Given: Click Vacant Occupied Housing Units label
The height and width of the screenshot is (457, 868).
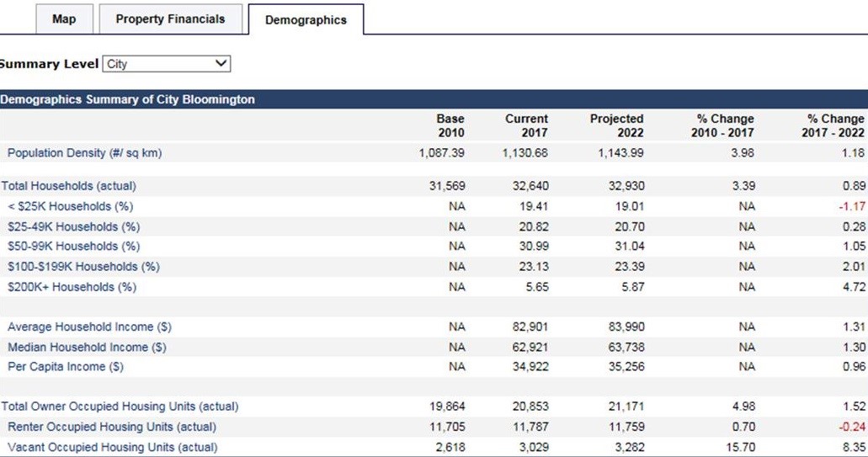Looking at the screenshot, I should [112, 447].
